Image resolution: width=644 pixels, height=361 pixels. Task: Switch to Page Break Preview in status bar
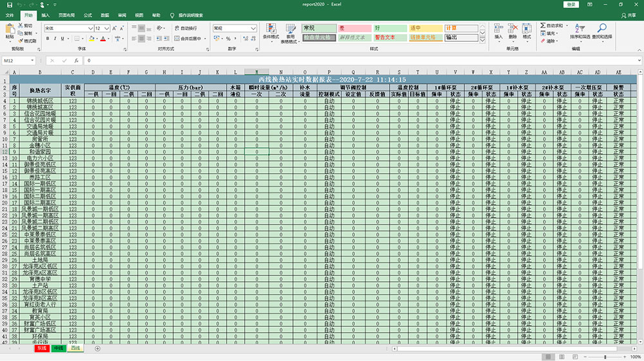(575, 357)
